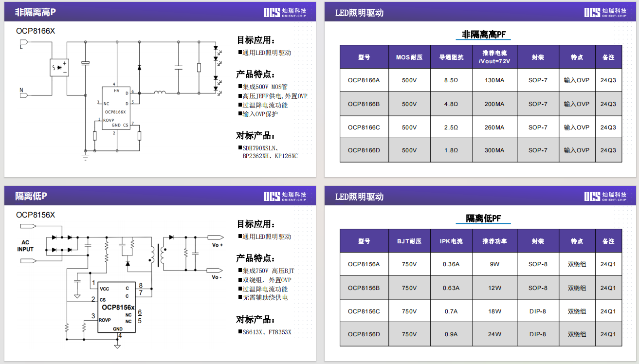This screenshot has width=639, height=364.
Task: Click the 2.5Ω resistance cell
Action: point(451,127)
